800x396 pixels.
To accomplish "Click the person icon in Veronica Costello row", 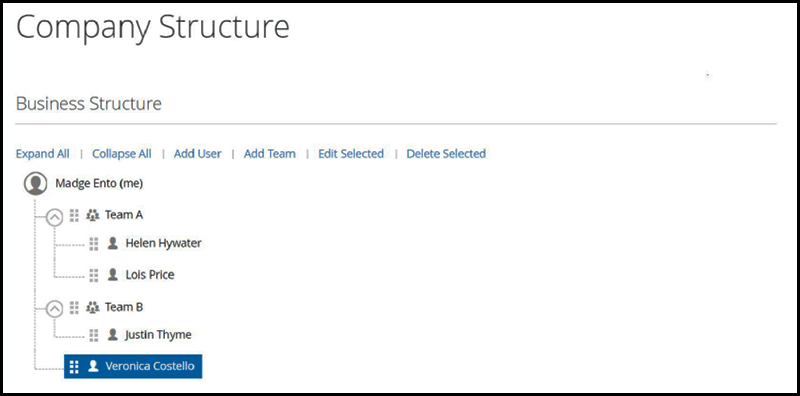I will pos(93,366).
